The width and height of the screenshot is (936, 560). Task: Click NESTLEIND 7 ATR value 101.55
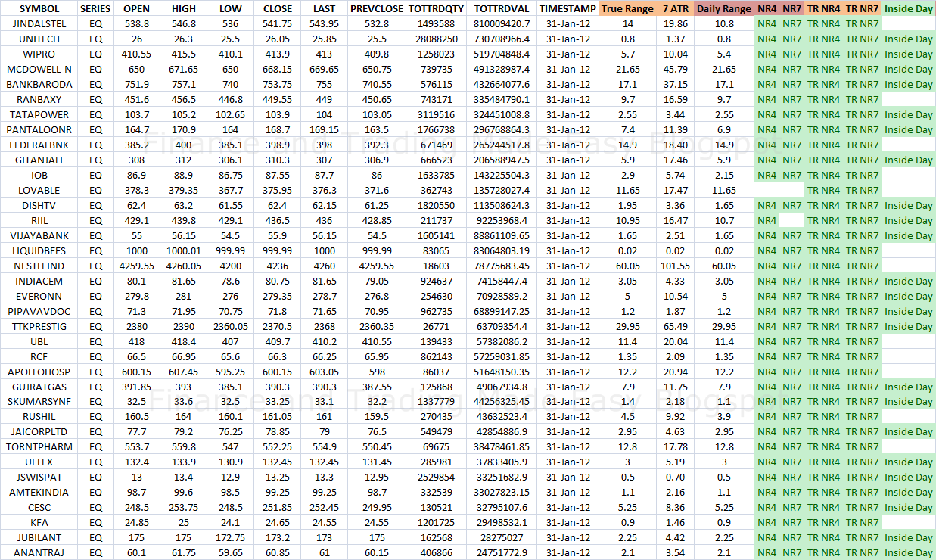point(675,266)
